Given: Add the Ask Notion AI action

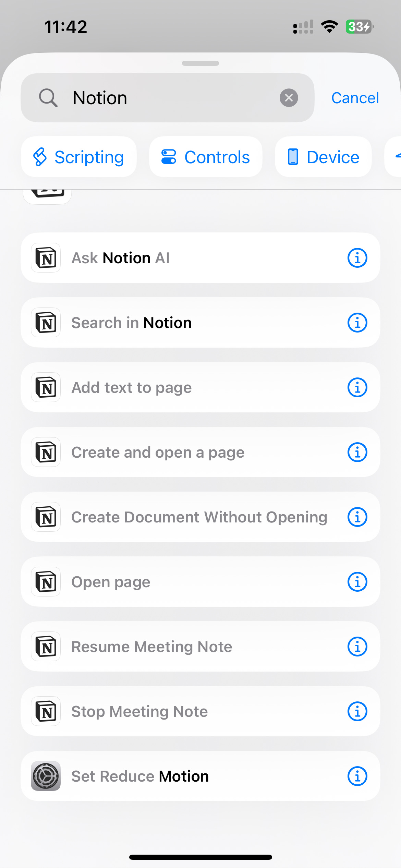Looking at the screenshot, I should [x=200, y=258].
